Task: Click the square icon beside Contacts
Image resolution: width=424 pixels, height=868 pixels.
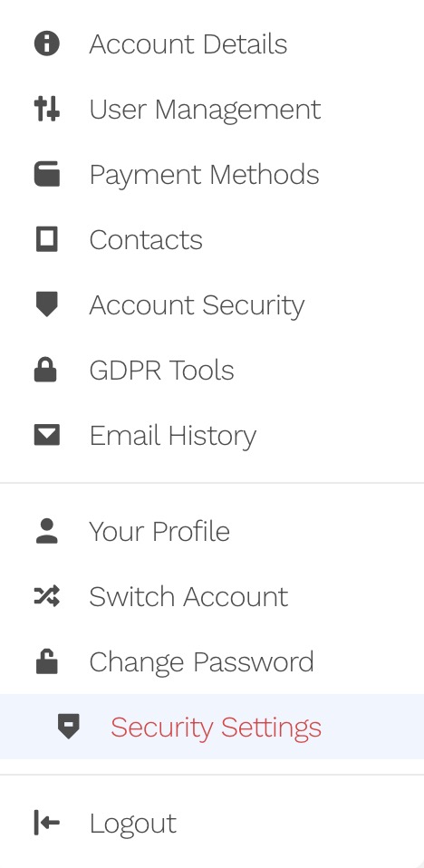Action: (46, 239)
